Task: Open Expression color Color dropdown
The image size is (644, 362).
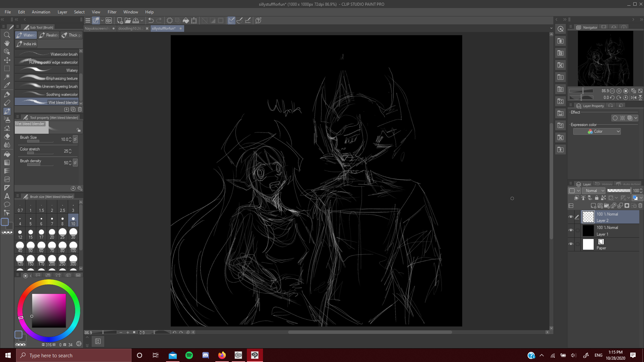Action: click(597, 131)
